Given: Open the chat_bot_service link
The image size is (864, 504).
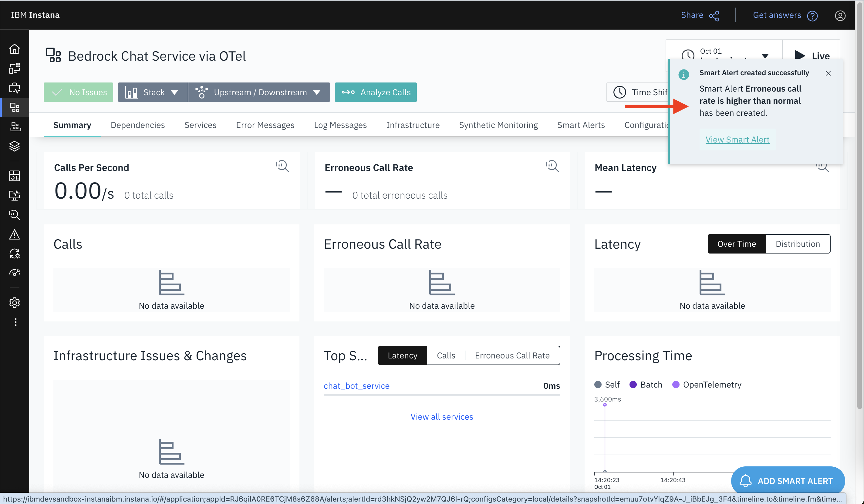Looking at the screenshot, I should (x=356, y=386).
